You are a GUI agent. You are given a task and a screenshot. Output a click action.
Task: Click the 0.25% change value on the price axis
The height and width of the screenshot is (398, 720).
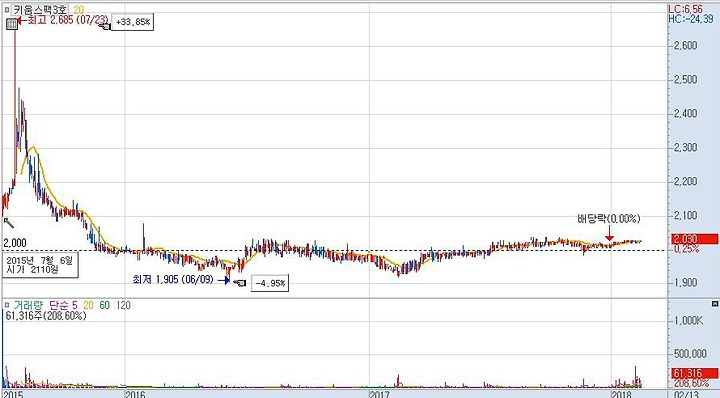pyautogui.click(x=687, y=249)
